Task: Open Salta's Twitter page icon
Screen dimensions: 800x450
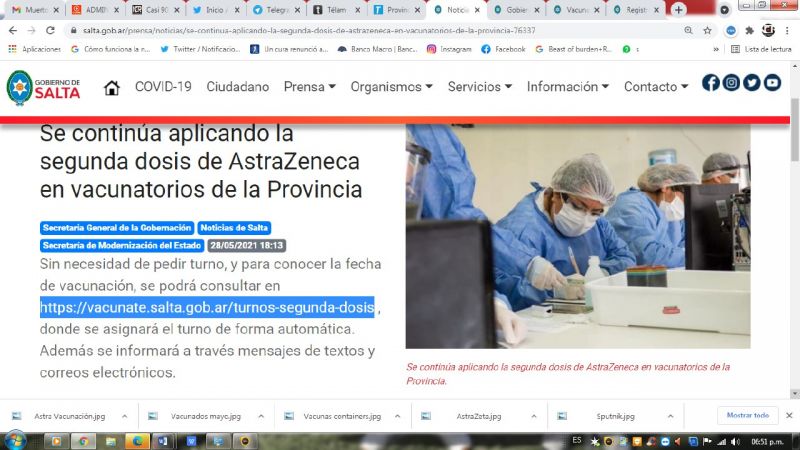Action: point(752,83)
